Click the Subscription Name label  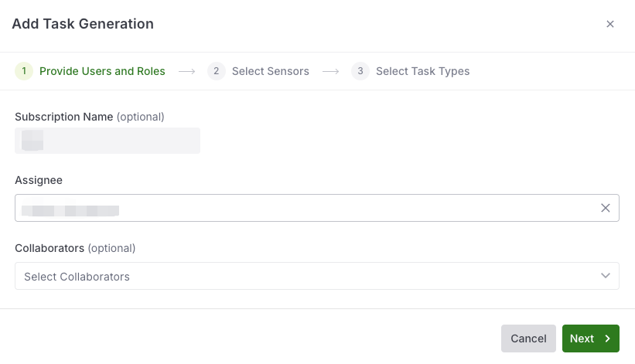(x=64, y=117)
